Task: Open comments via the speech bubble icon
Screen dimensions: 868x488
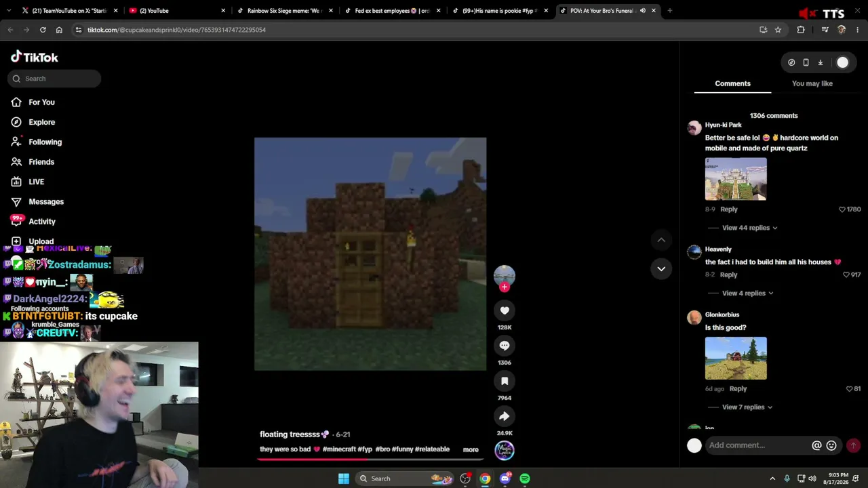Action: click(x=505, y=346)
